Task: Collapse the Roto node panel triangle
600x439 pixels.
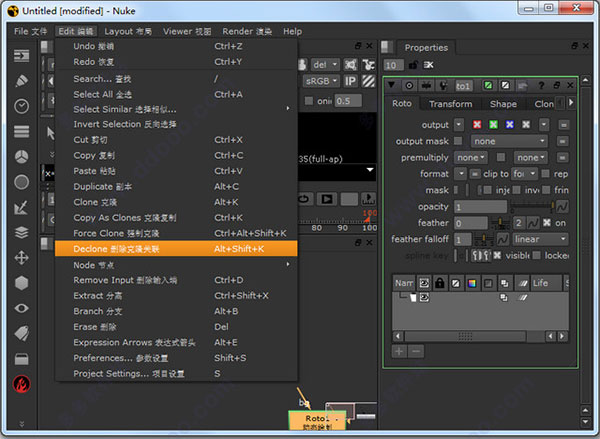Action: click(391, 85)
